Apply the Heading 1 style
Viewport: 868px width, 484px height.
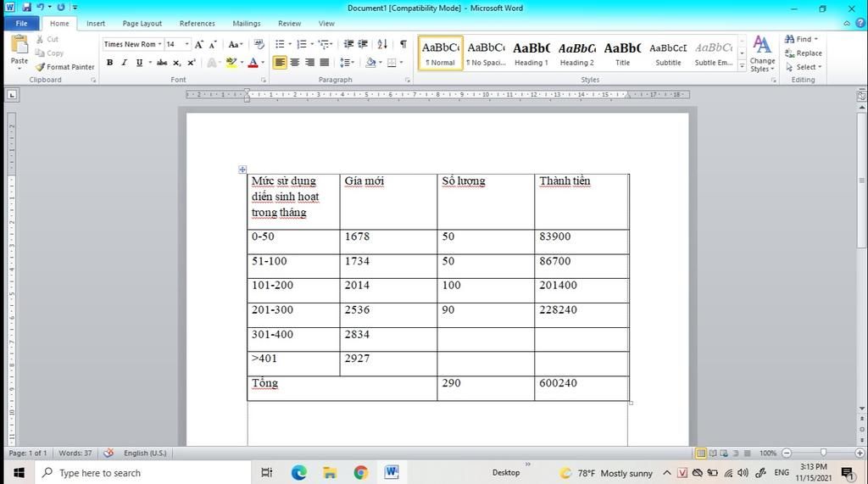531,53
